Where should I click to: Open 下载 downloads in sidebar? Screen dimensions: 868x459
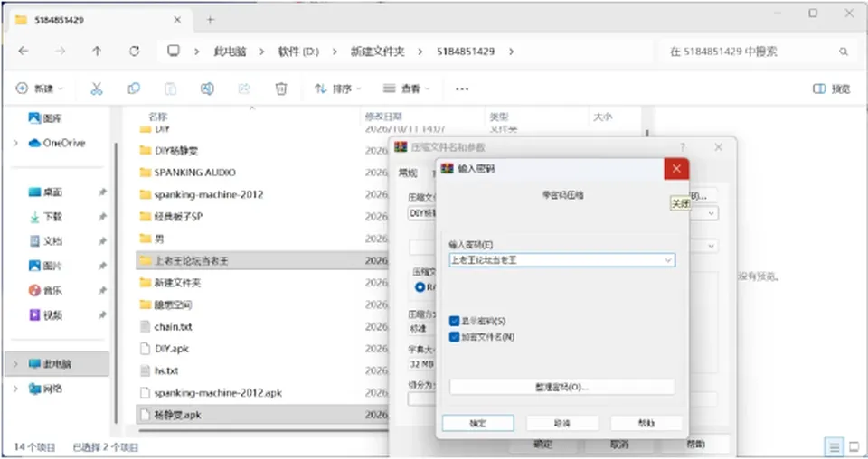pos(45,217)
